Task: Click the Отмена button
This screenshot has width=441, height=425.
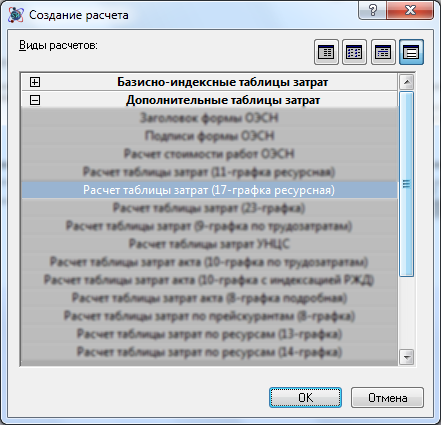Action: (x=387, y=397)
